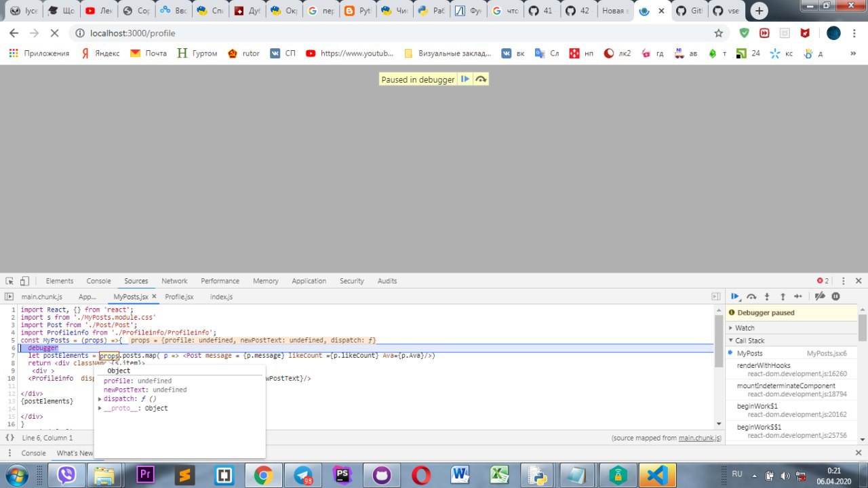Step over next function call
The image size is (868, 488).
(751, 297)
